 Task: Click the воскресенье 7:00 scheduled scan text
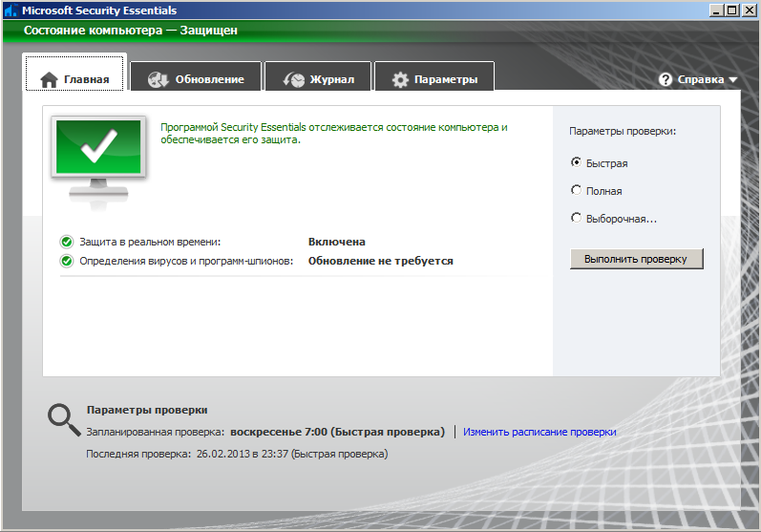pos(337,432)
